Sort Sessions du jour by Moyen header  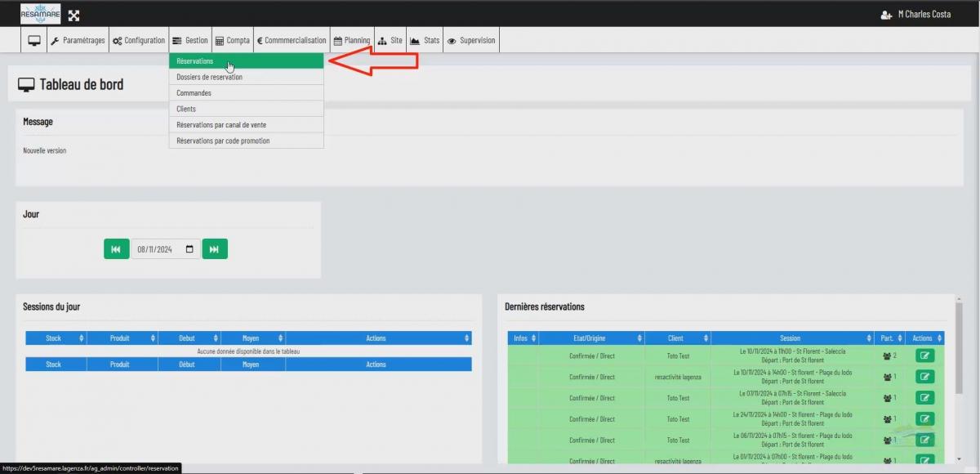point(252,338)
